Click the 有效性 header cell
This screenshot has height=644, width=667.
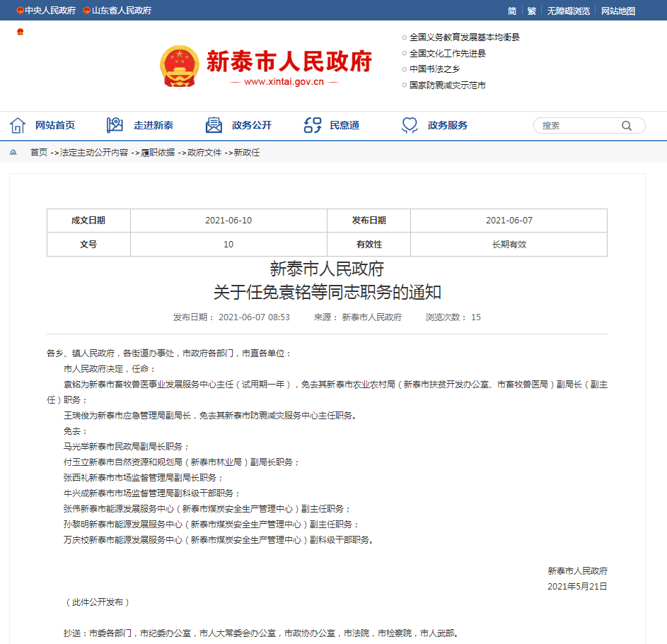(369, 245)
